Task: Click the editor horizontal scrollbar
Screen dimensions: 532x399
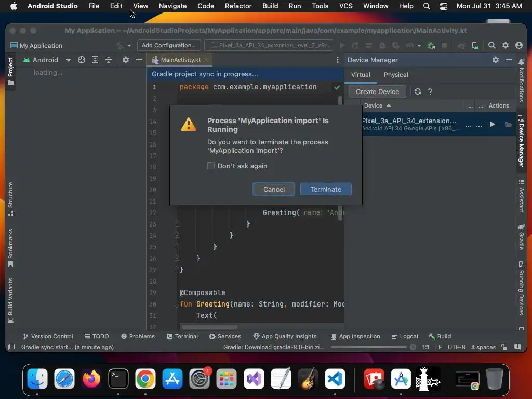Action: point(209,327)
